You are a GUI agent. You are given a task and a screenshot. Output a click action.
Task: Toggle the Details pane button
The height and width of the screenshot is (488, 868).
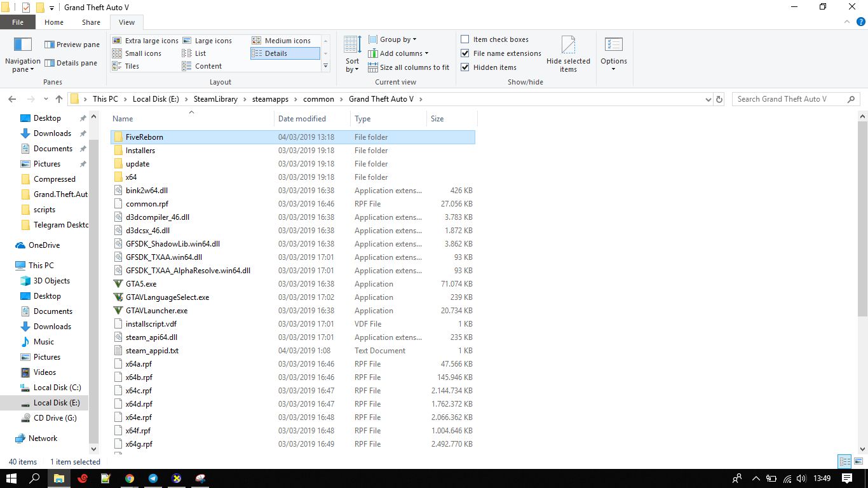click(x=71, y=63)
